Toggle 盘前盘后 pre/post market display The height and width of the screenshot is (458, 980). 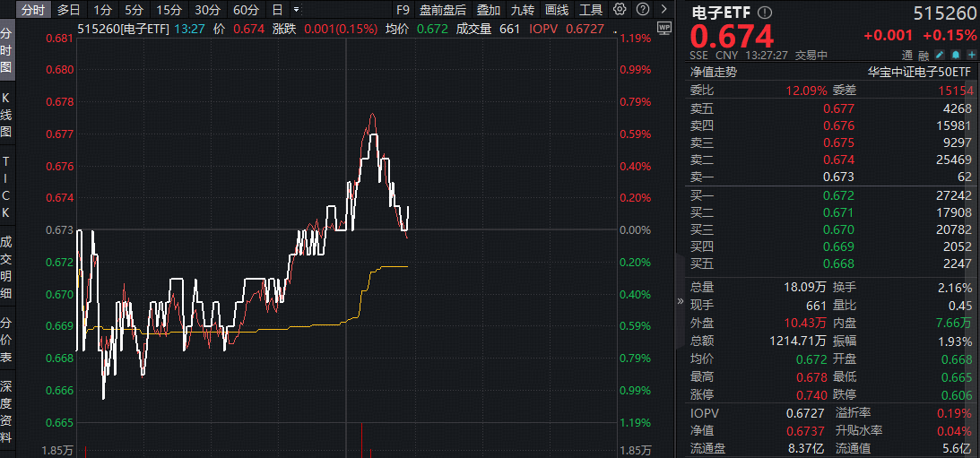(443, 10)
